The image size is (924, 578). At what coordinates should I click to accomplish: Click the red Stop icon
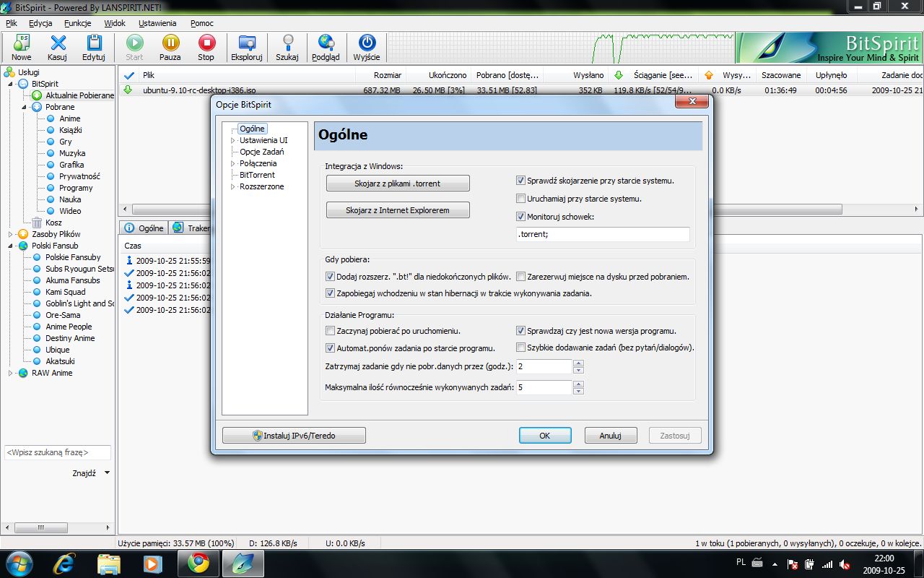(x=206, y=48)
